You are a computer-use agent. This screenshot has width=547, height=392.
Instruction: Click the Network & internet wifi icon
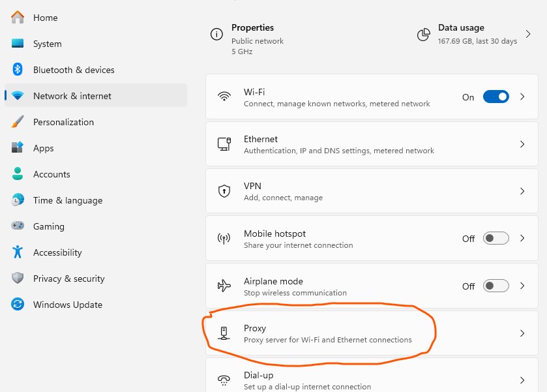[x=18, y=95]
